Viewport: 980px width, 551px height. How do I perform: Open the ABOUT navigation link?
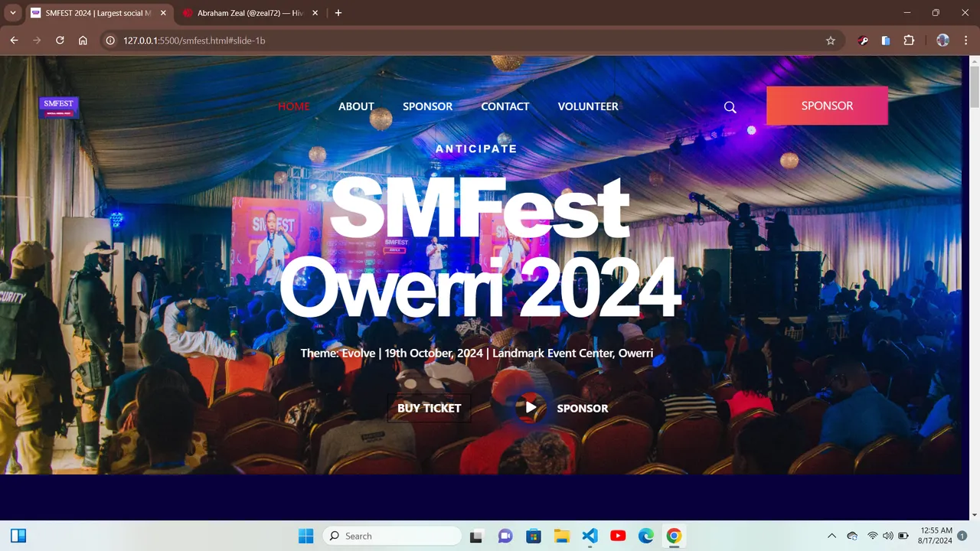pyautogui.click(x=356, y=106)
